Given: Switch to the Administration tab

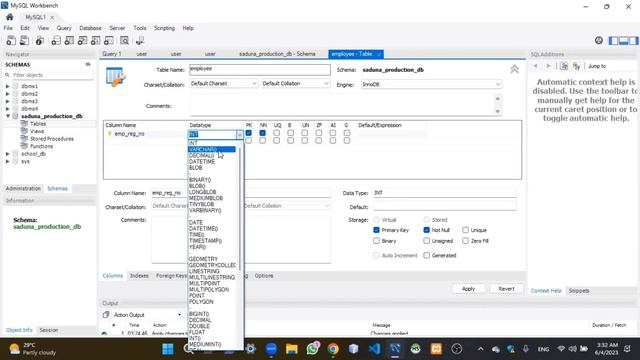Looking at the screenshot, I should point(23,188).
